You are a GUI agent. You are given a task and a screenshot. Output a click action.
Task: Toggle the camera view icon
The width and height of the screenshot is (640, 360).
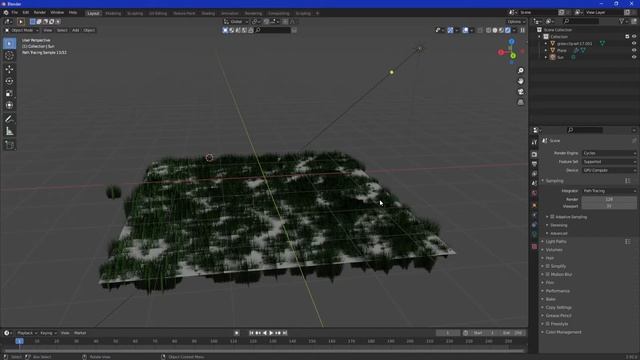click(521, 92)
